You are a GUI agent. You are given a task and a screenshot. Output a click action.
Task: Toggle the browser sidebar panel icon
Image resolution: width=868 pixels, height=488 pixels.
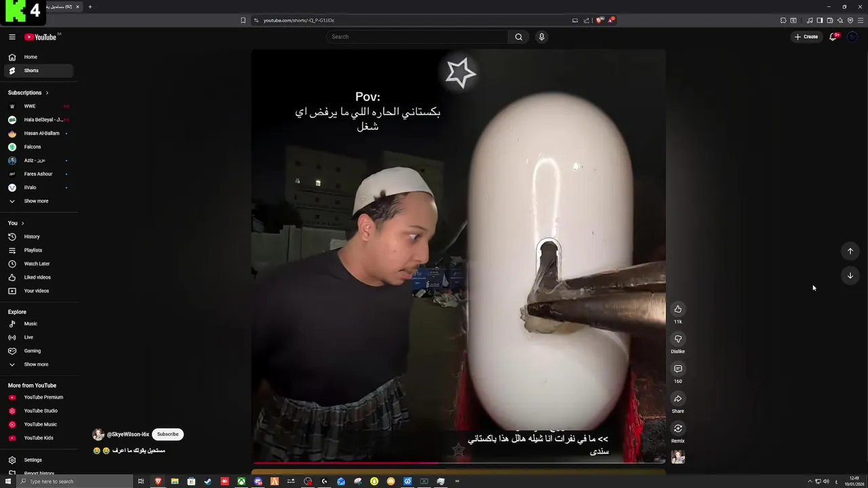820,20
